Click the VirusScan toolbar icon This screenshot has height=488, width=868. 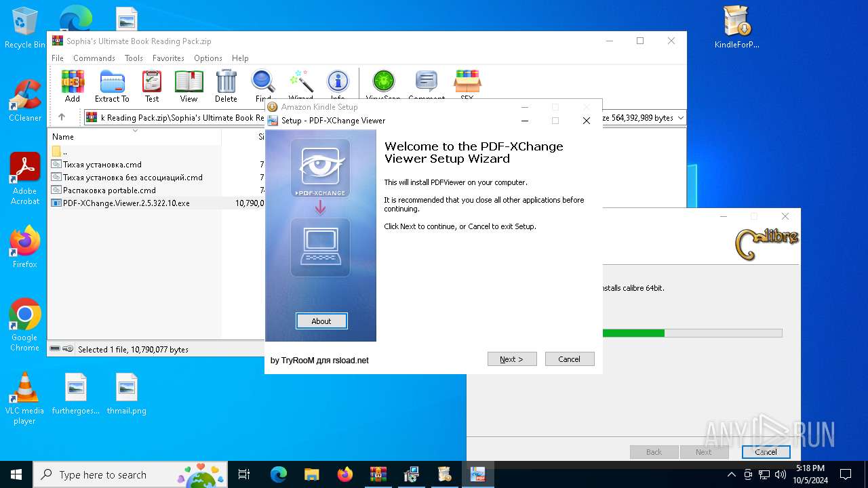click(383, 86)
